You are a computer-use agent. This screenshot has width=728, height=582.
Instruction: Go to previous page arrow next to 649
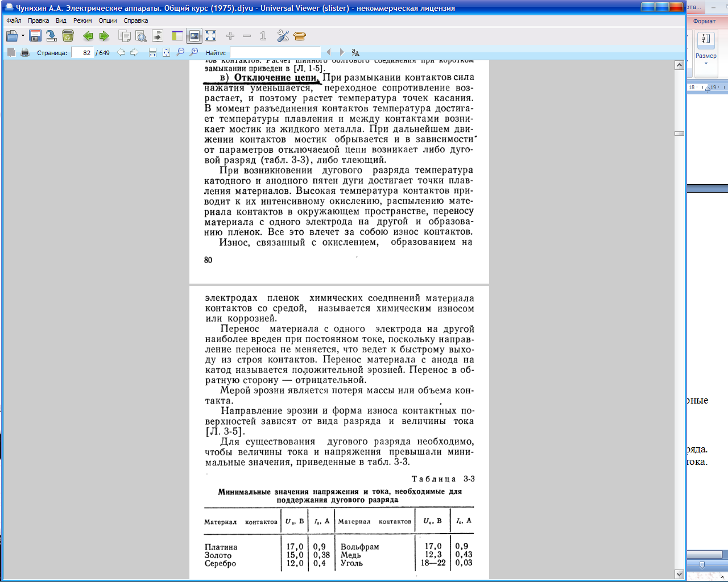point(121,52)
